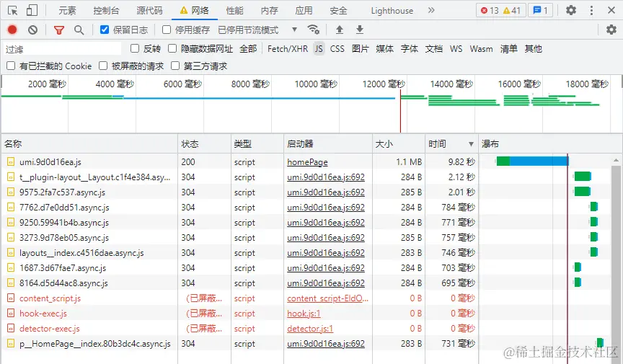Screen dimensions: 623x364
Task: Click file icon of 9575.2fa7c537.async.js
Action: coord(11,192)
